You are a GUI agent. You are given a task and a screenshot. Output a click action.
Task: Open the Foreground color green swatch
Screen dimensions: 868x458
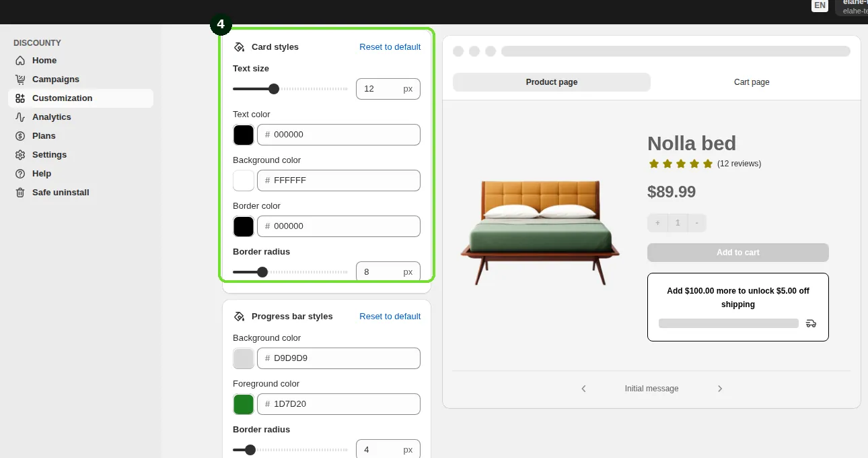[244, 404]
